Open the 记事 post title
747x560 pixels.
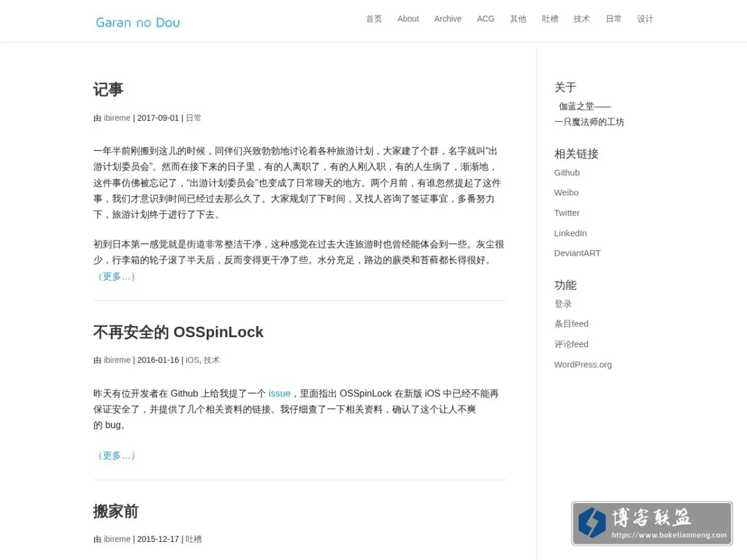click(108, 90)
